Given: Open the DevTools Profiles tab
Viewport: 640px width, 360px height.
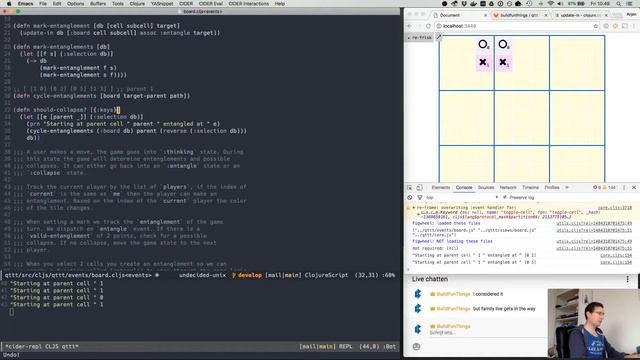Looking at the screenshot, I should point(552,188).
